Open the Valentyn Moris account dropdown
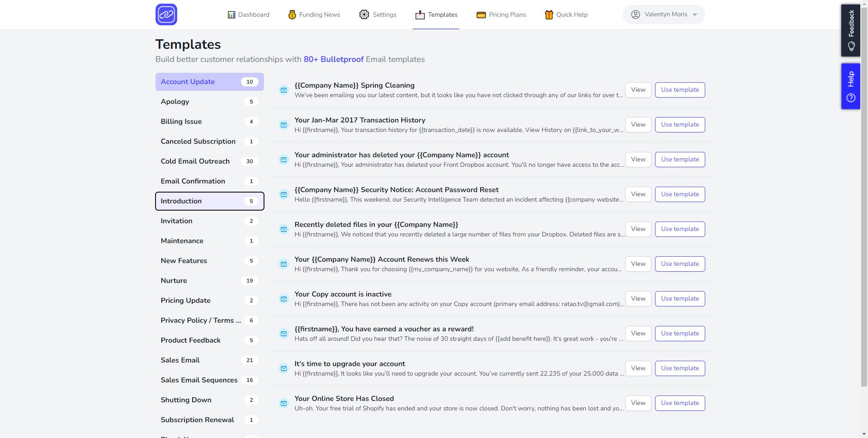Viewport: 868px width, 438px height. pyautogui.click(x=664, y=14)
